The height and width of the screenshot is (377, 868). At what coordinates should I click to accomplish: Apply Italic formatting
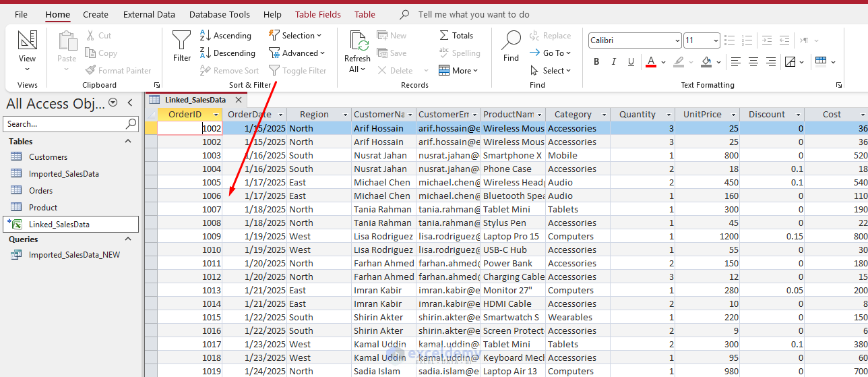click(614, 62)
